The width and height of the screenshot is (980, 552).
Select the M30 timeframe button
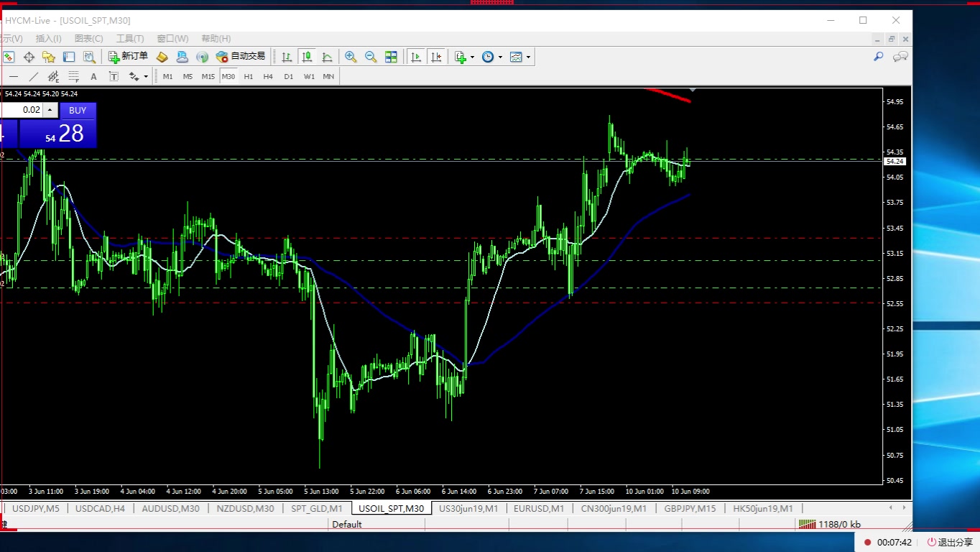[228, 76]
